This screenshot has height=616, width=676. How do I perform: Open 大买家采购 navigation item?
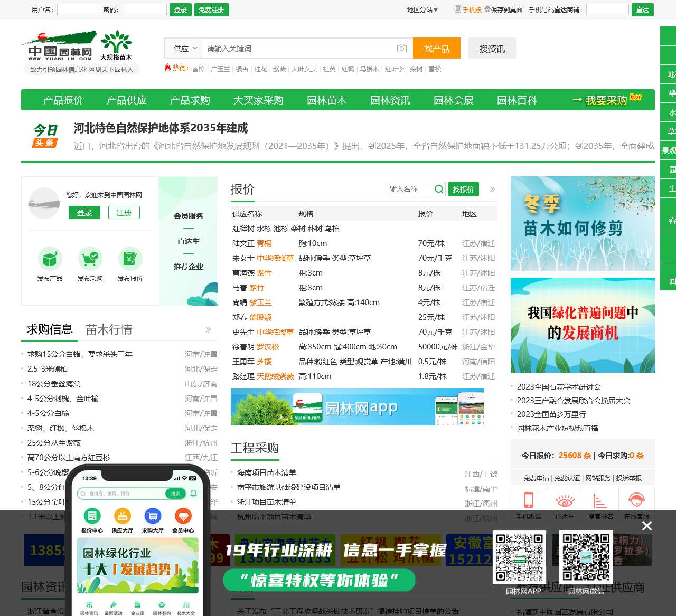(x=258, y=100)
